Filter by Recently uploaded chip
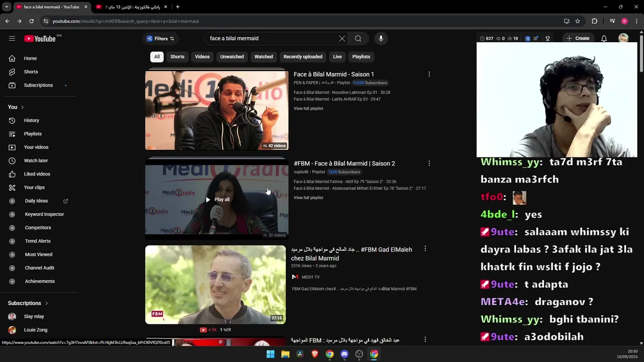Screen dimensions: 644x362 pyautogui.click(x=303, y=57)
